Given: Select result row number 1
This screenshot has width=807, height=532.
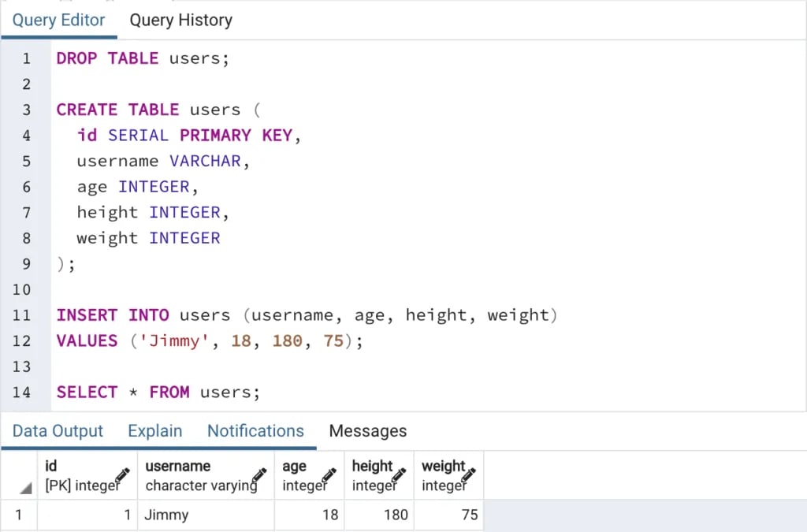Looking at the screenshot, I should (x=19, y=515).
